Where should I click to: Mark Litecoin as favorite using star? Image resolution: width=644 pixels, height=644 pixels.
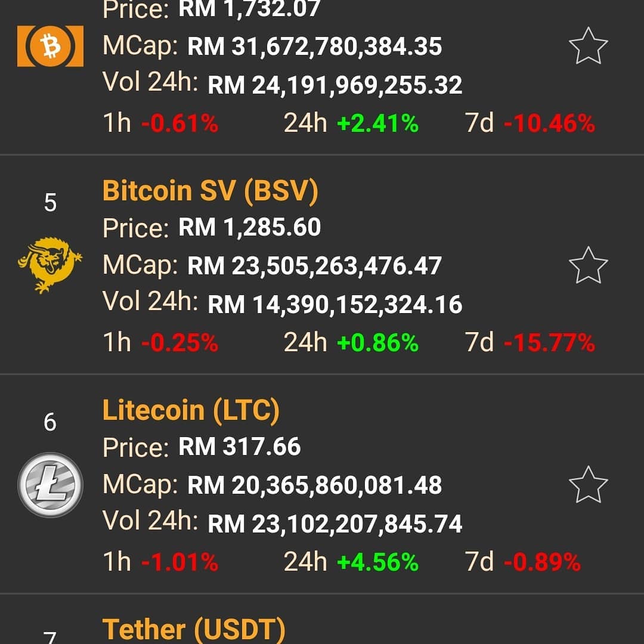click(588, 485)
